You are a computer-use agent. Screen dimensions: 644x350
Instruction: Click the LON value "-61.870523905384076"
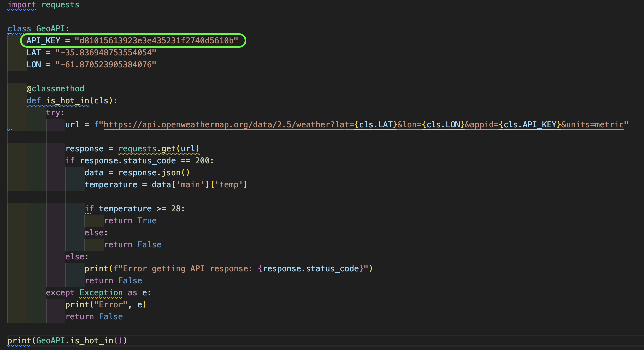pyautogui.click(x=106, y=65)
